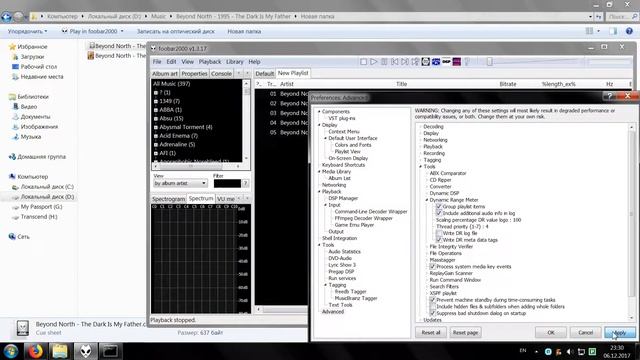Viewport: 640px width, 360px height.
Task: Open the Windows Start button
Action: pyautogui.click(x=11, y=351)
